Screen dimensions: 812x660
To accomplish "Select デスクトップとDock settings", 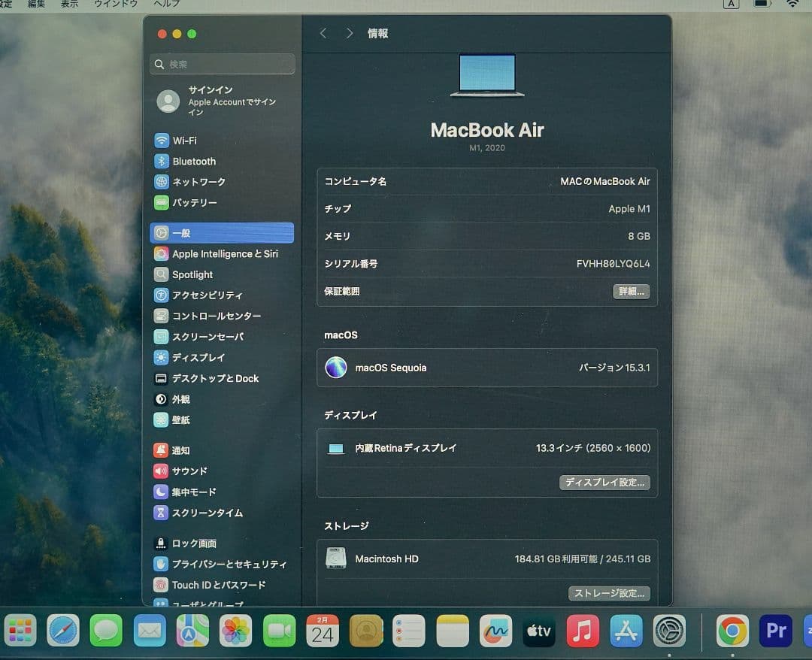I will click(x=216, y=378).
